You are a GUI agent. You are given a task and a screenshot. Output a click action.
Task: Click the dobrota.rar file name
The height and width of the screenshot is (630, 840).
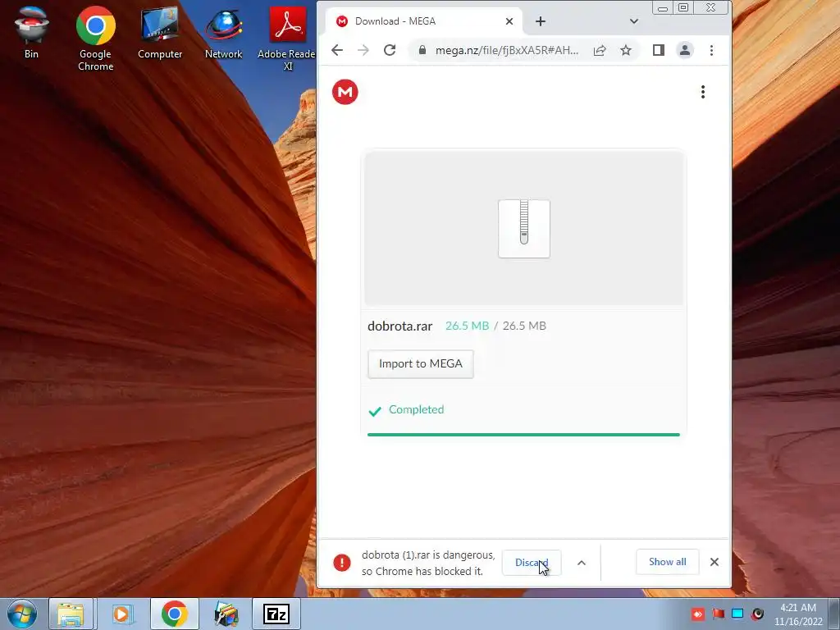399,326
